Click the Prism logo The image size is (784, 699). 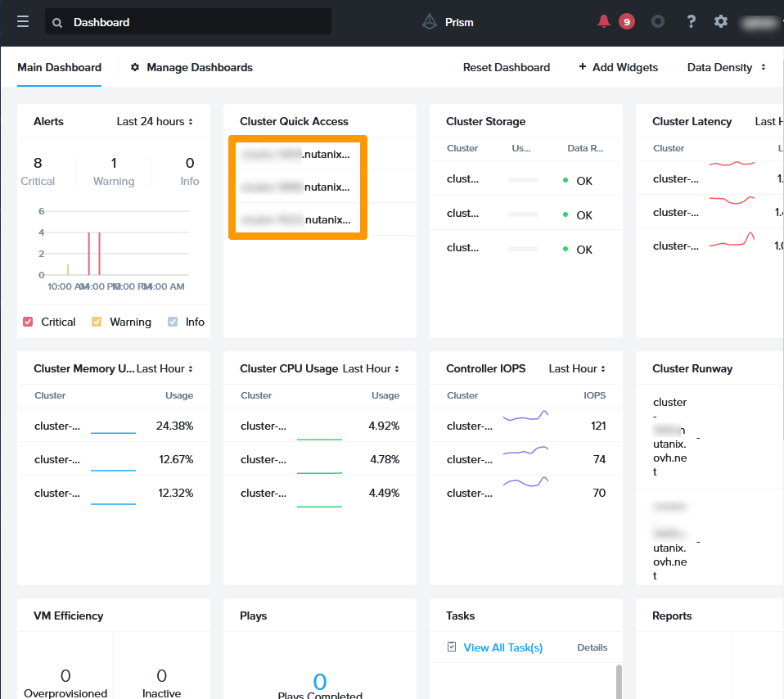pyautogui.click(x=429, y=22)
